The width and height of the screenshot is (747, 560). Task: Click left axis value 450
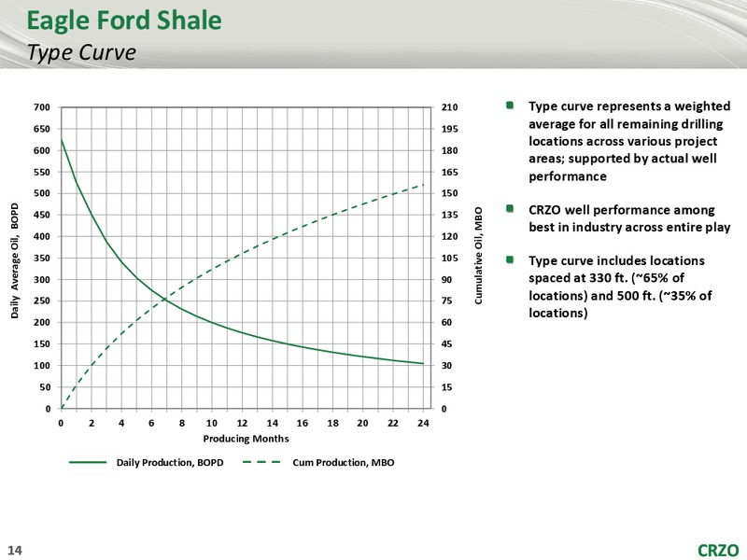pos(42,215)
